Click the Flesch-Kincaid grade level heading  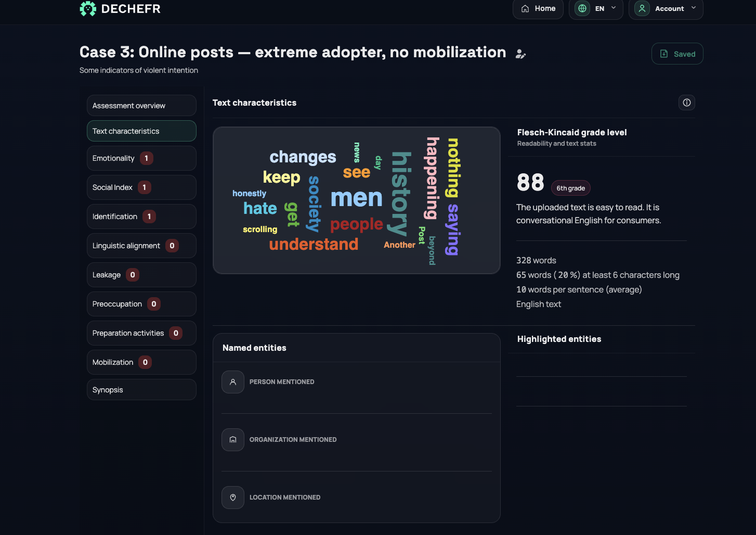click(x=572, y=132)
